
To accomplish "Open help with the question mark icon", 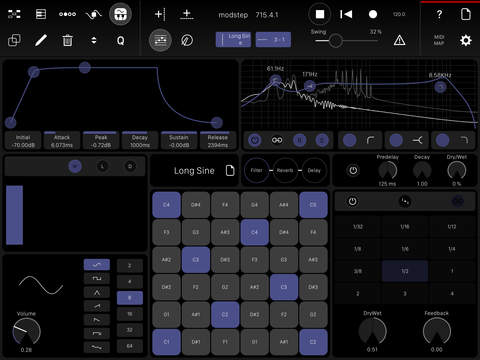I will click(x=439, y=14).
